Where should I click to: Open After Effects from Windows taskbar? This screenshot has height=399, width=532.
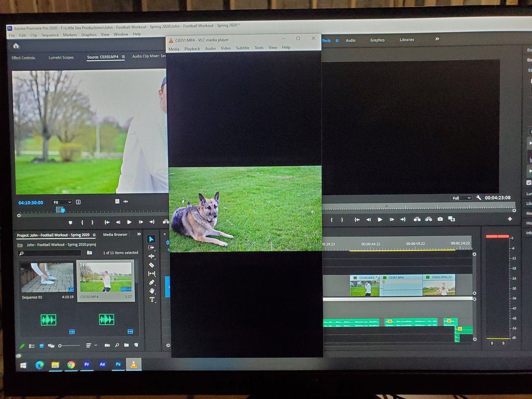pos(102,364)
